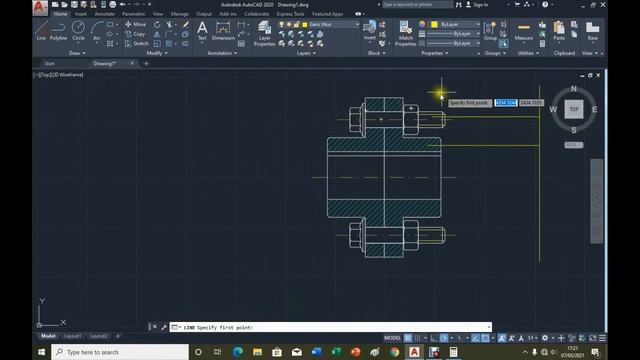
Task: Select the Polyline tool
Action: pos(58,31)
